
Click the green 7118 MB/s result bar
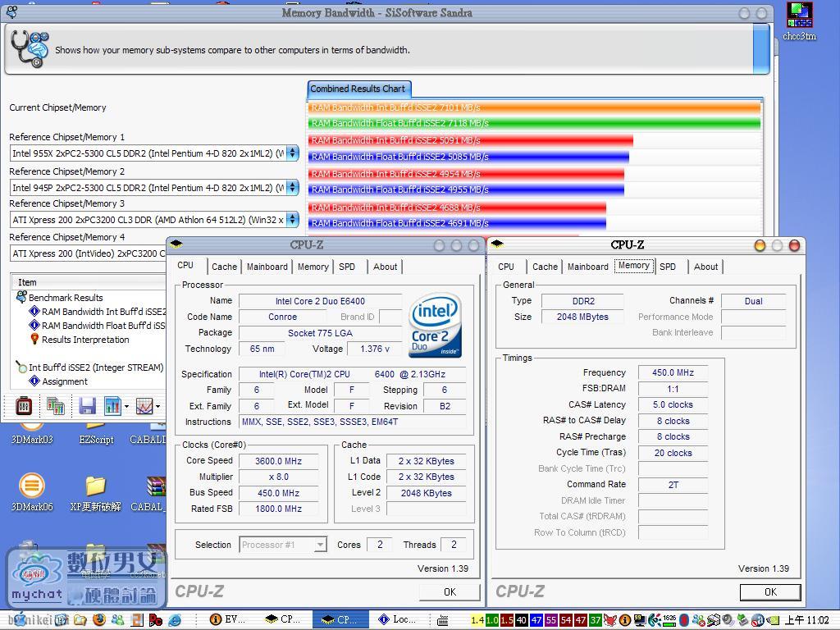pyautogui.click(x=534, y=123)
